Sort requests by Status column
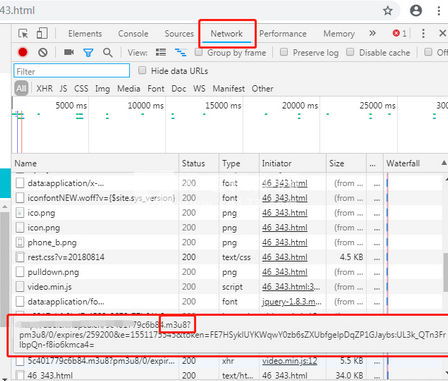The height and width of the screenshot is (381, 448). point(199,163)
